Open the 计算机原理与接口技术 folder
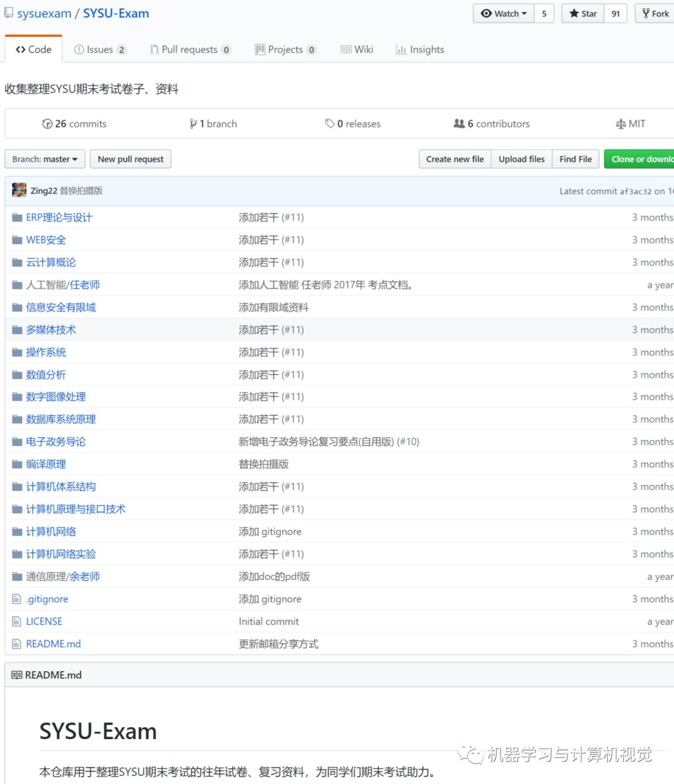Image resolution: width=674 pixels, height=784 pixels. (76, 509)
